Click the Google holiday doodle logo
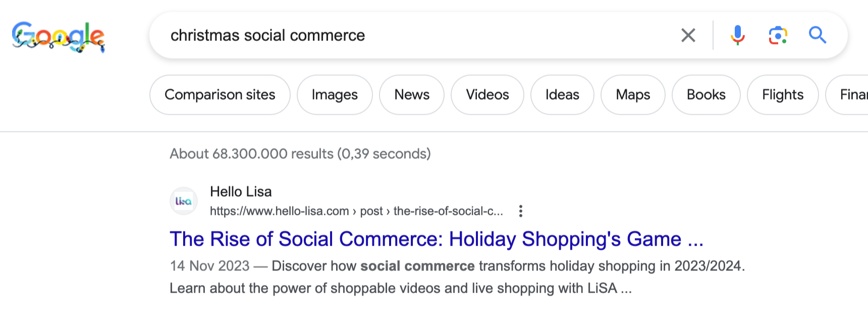The width and height of the screenshot is (868, 327). 58,36
